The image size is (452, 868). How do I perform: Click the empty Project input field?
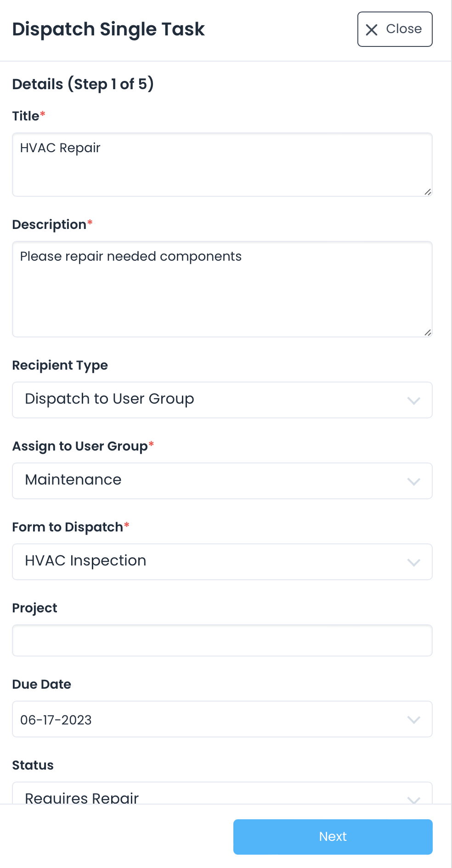tap(222, 640)
